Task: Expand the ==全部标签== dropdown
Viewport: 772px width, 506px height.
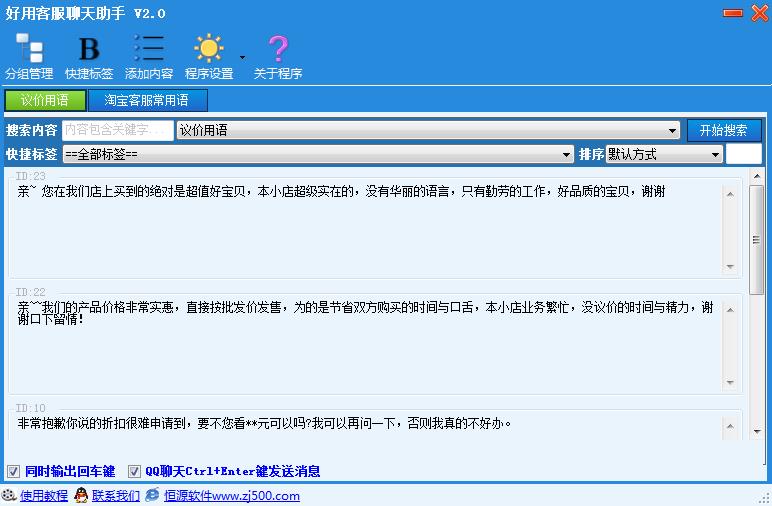Action: click(318, 155)
